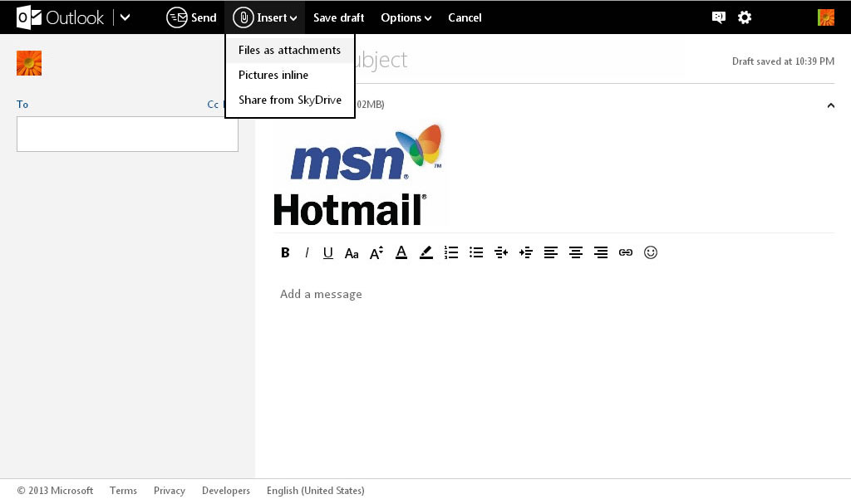851x504 pixels.
Task: Change the font with Aa button
Action: click(x=352, y=252)
